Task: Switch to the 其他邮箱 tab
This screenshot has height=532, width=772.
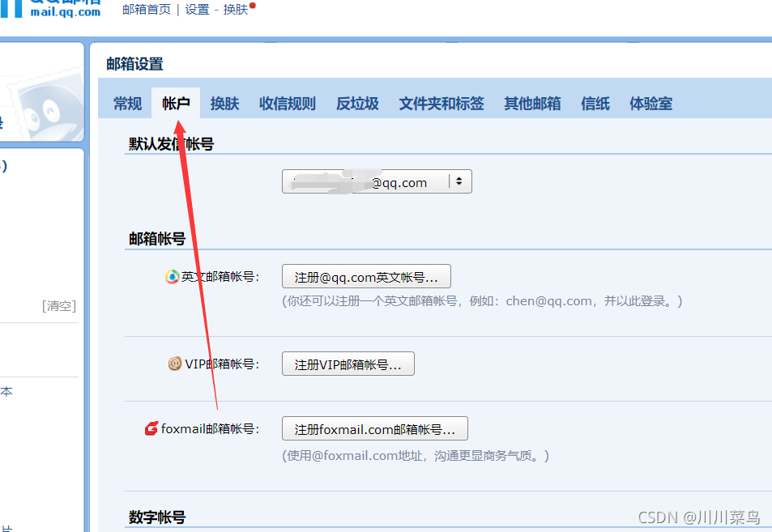Action: 532,104
